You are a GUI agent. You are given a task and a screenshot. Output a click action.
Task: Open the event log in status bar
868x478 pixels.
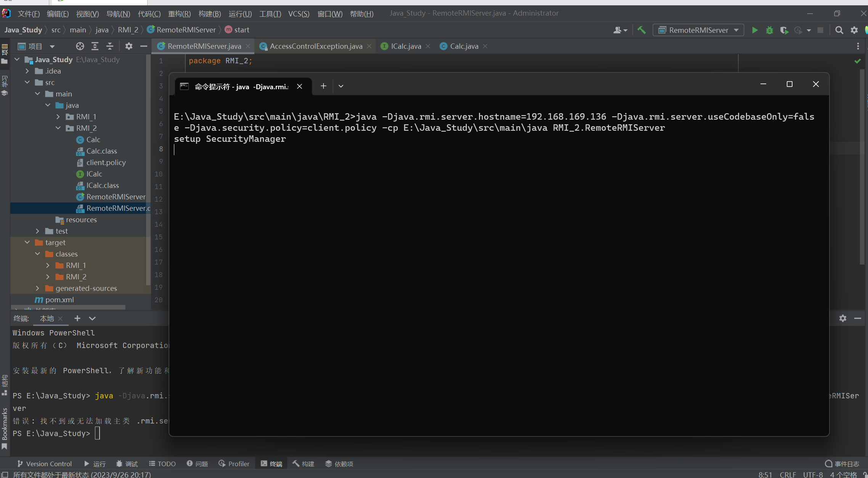coord(842,464)
